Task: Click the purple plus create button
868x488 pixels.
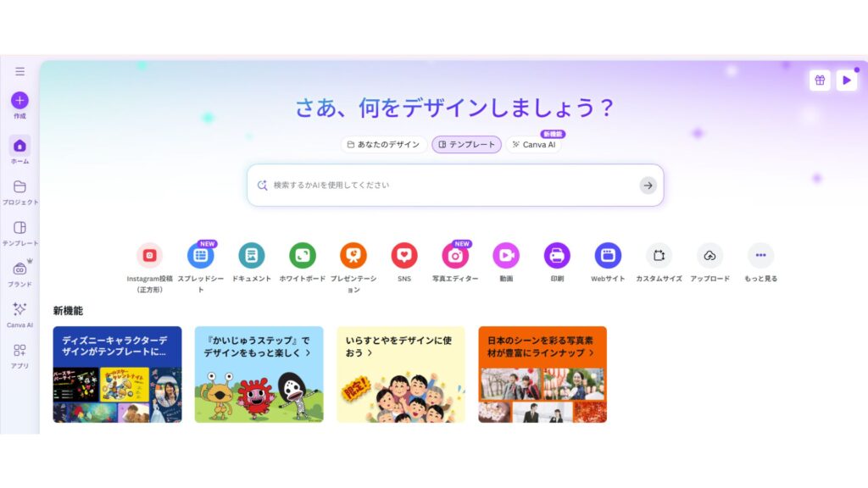Action: pyautogui.click(x=20, y=100)
